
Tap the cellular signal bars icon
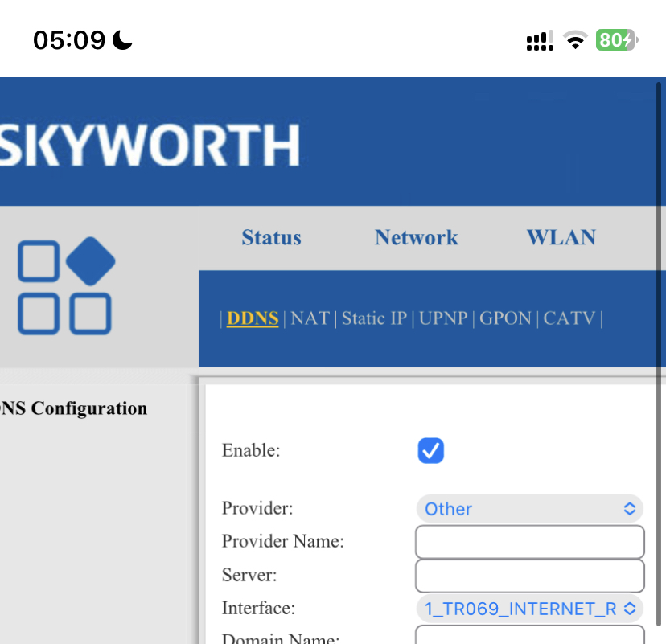click(540, 40)
